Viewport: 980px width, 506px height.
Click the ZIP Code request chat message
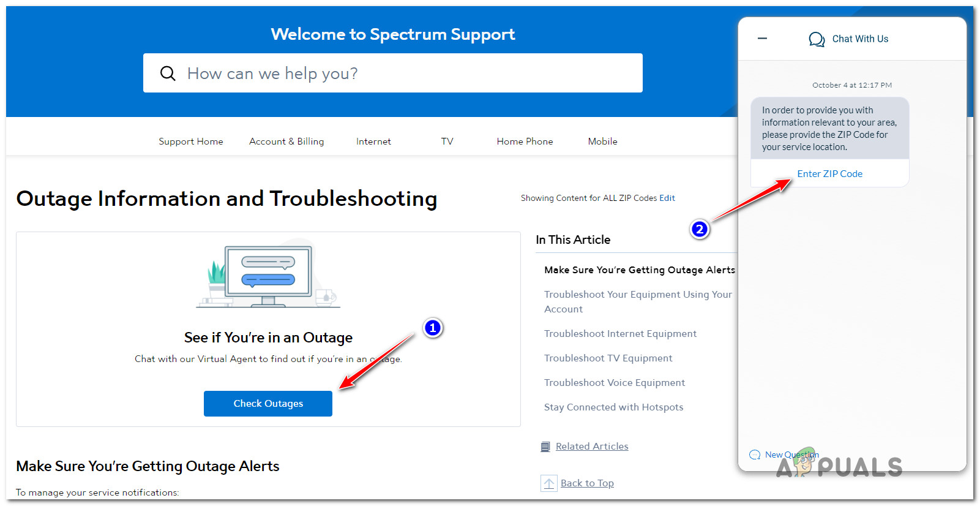tap(829, 129)
